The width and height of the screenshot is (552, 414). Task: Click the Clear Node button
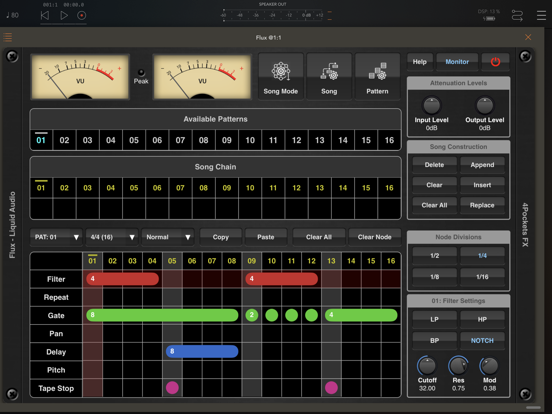(x=375, y=237)
